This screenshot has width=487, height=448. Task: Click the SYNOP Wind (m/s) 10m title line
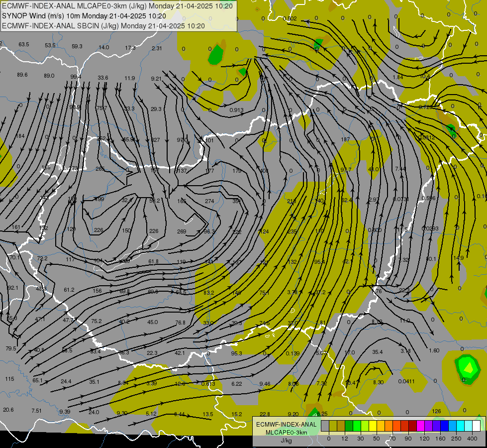(84, 16)
